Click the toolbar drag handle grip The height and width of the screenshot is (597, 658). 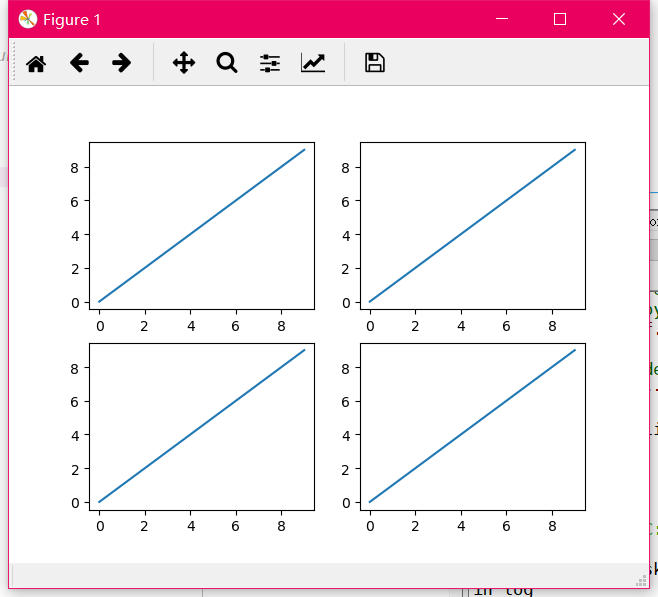point(14,62)
